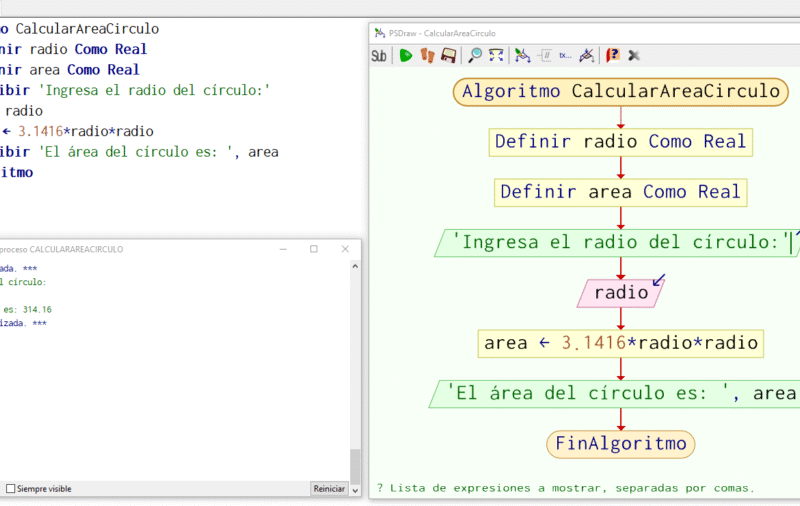This screenshot has width=800, height=506.
Task: Click the tx... text collapse icon
Action: coord(565,56)
